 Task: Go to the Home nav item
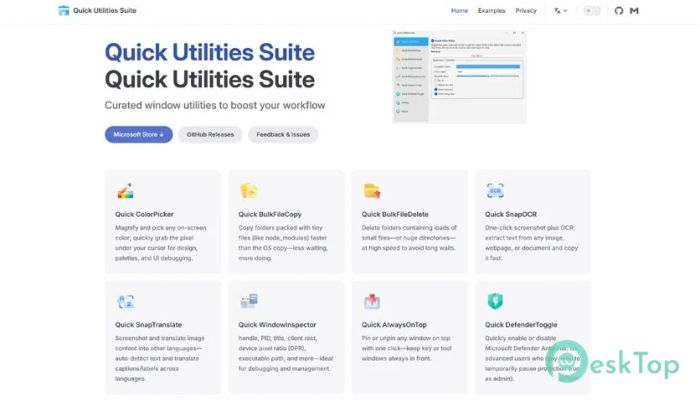[459, 11]
